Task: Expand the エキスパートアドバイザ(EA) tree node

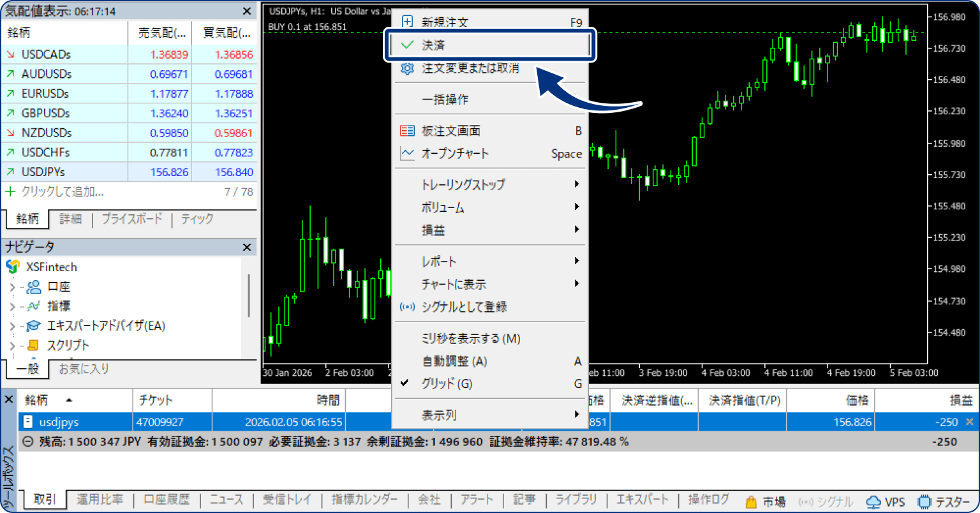Action: (11, 326)
